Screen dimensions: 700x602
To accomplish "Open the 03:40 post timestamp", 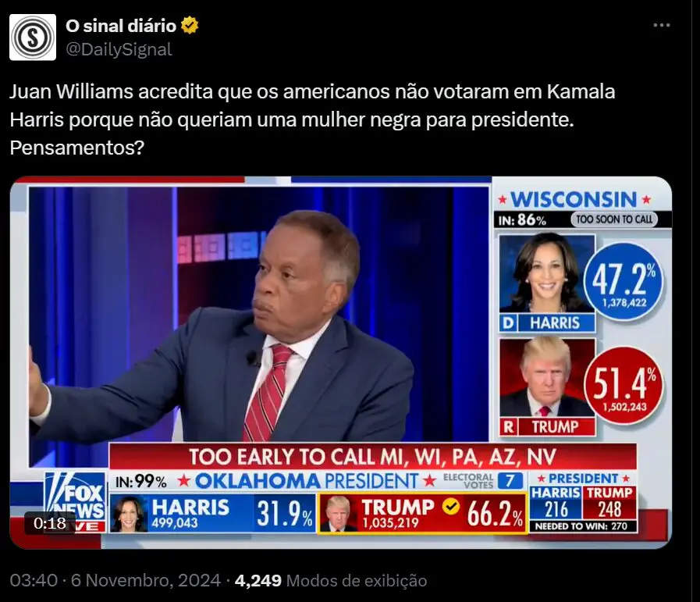I will click(34, 581).
